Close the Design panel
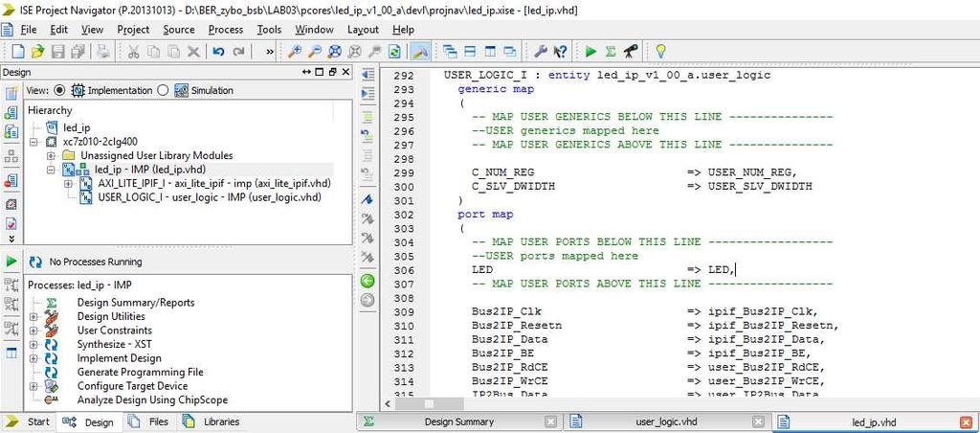The width and height of the screenshot is (980, 433). click(x=345, y=72)
